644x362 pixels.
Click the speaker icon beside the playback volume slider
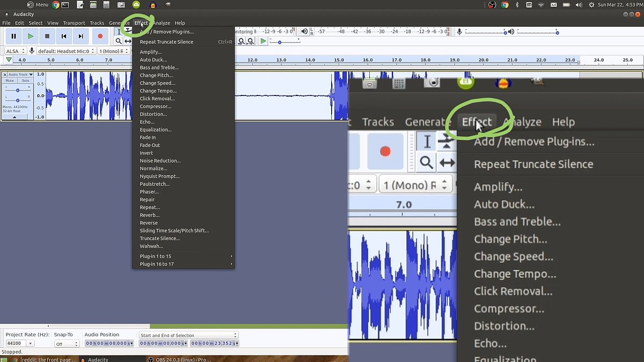click(x=511, y=32)
